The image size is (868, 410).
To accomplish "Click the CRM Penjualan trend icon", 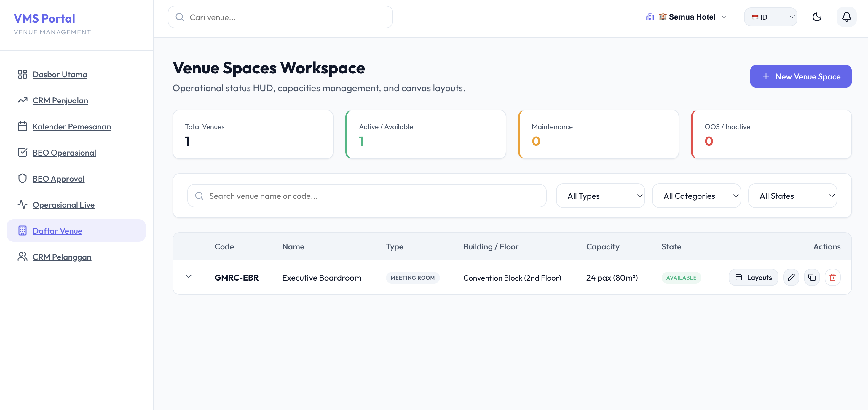I will click(23, 100).
